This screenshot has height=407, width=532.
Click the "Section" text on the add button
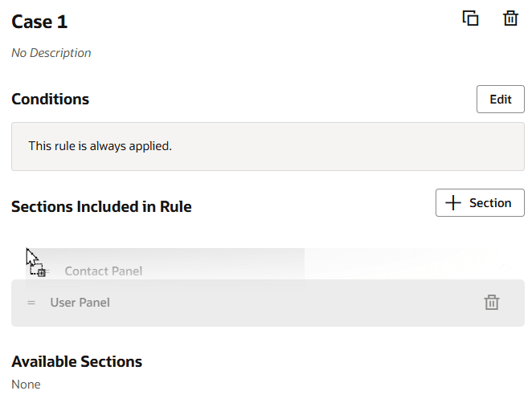(x=490, y=203)
